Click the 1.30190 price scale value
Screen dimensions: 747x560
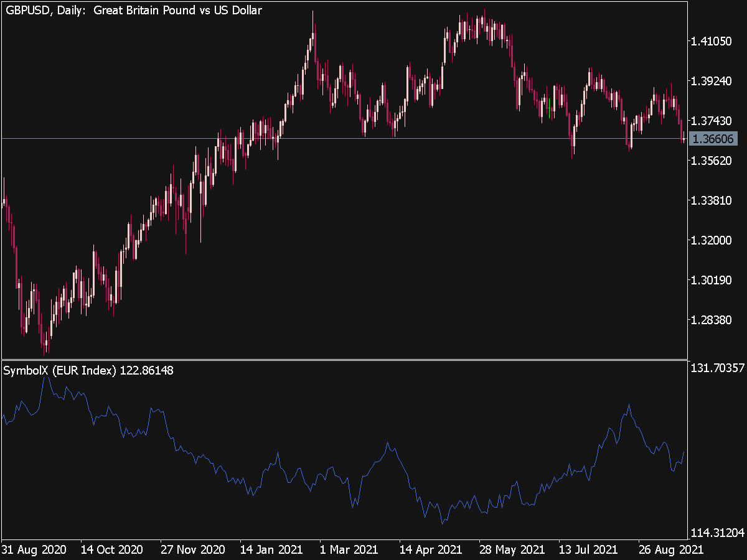712,280
